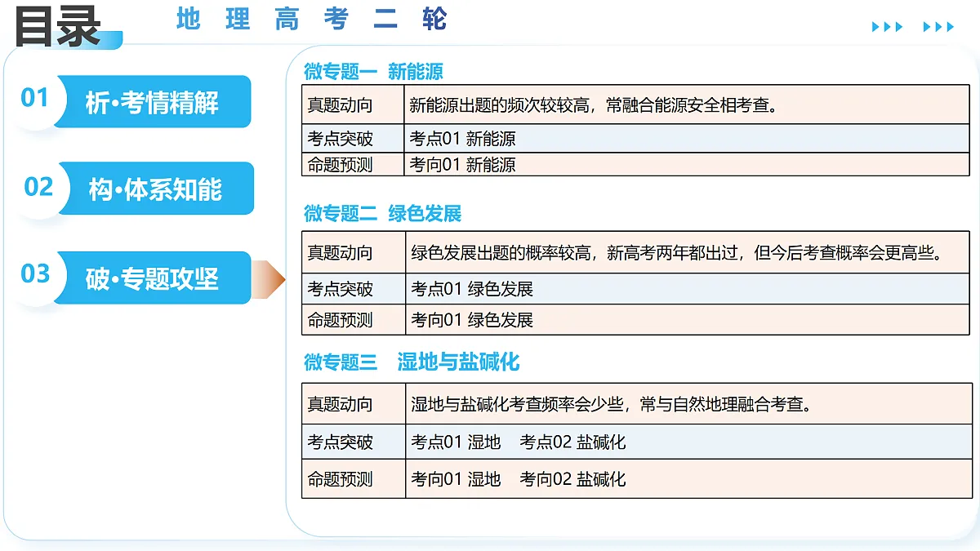Open the 微专题三 湿地与盐碱化 heading
This screenshot has height=551, width=980.
(x=412, y=362)
